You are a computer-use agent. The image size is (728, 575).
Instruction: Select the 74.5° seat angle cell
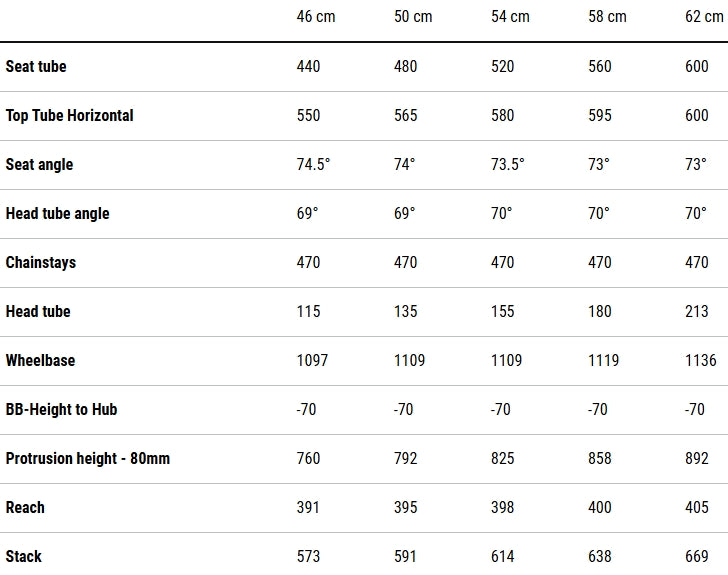[x=313, y=164]
